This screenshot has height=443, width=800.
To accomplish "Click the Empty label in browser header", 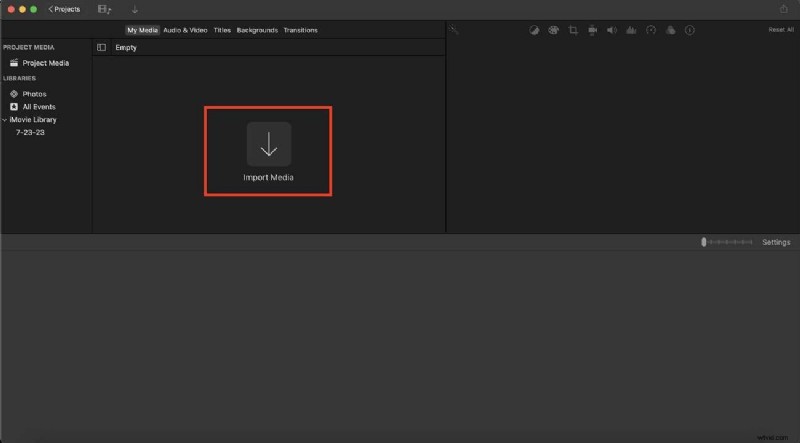I will 126,47.
